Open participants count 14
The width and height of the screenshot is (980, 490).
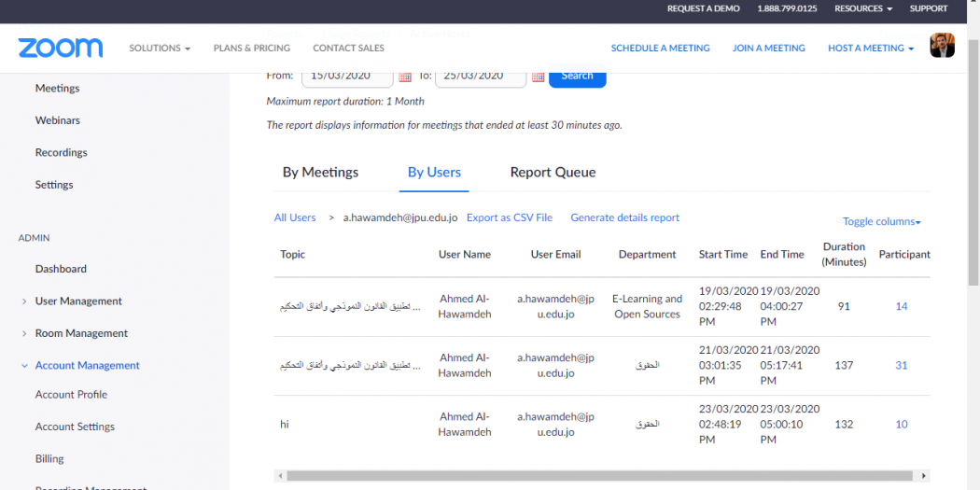(x=902, y=306)
